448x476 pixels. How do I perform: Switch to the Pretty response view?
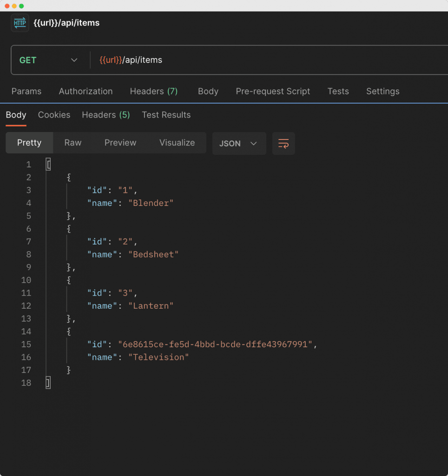[29, 143]
